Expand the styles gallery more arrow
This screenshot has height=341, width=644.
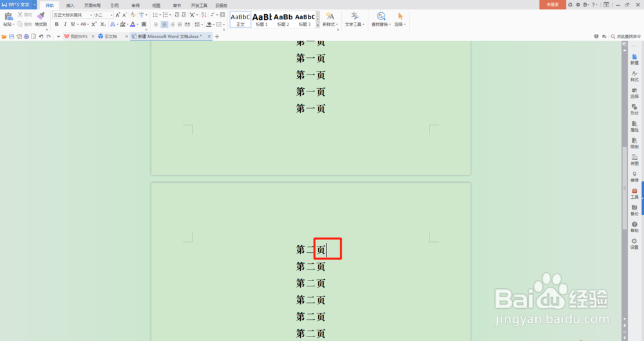point(317,26)
